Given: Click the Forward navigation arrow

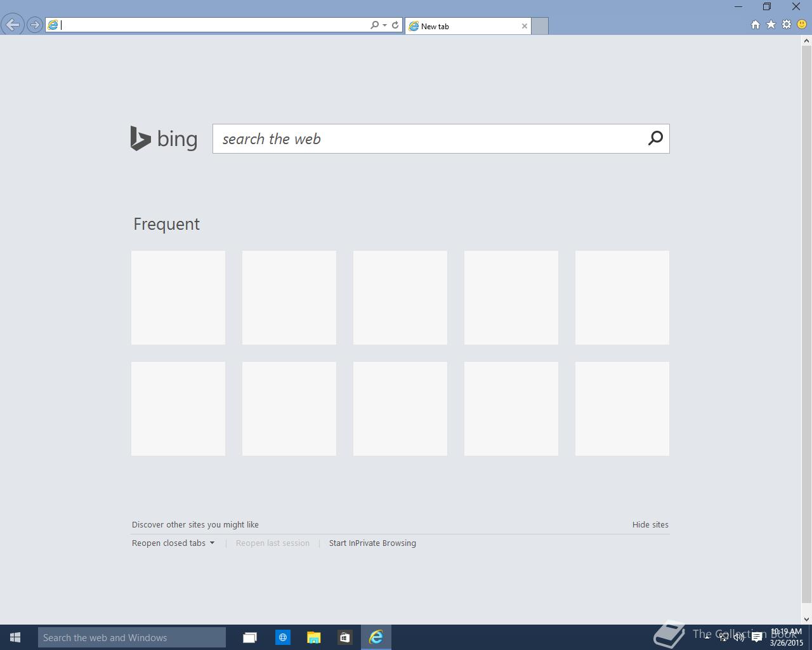Looking at the screenshot, I should point(35,25).
